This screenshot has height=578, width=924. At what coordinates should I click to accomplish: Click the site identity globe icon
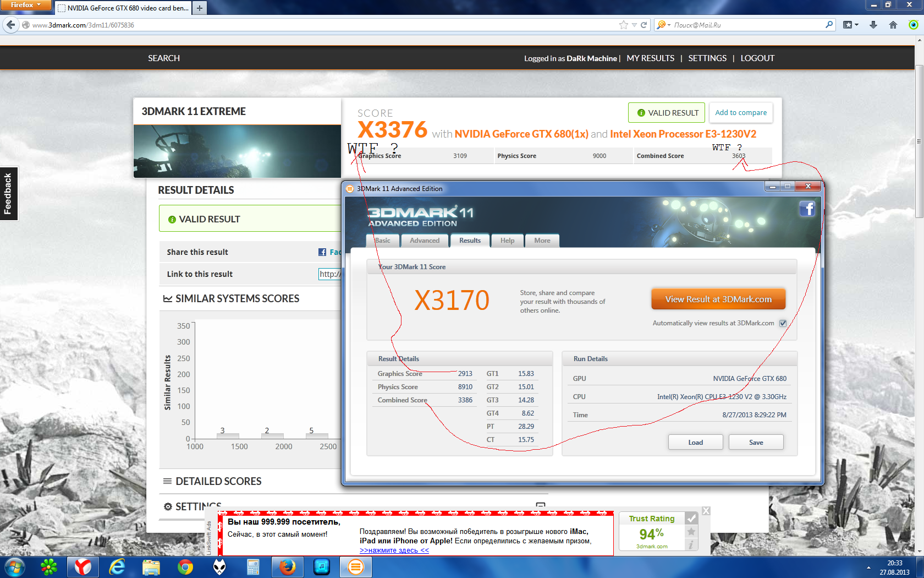26,25
